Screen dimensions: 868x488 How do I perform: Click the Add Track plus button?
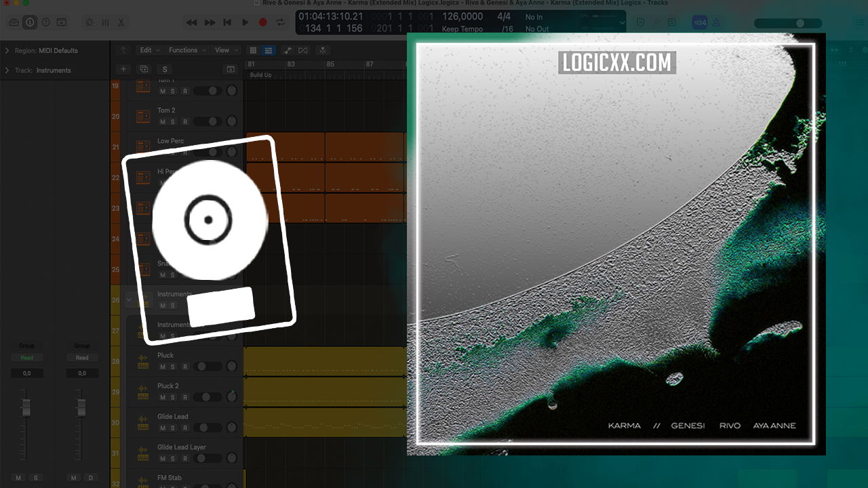point(123,69)
